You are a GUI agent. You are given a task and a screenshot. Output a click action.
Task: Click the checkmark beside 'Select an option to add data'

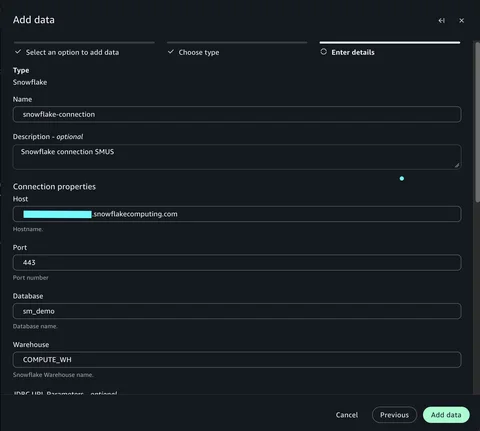(18, 52)
